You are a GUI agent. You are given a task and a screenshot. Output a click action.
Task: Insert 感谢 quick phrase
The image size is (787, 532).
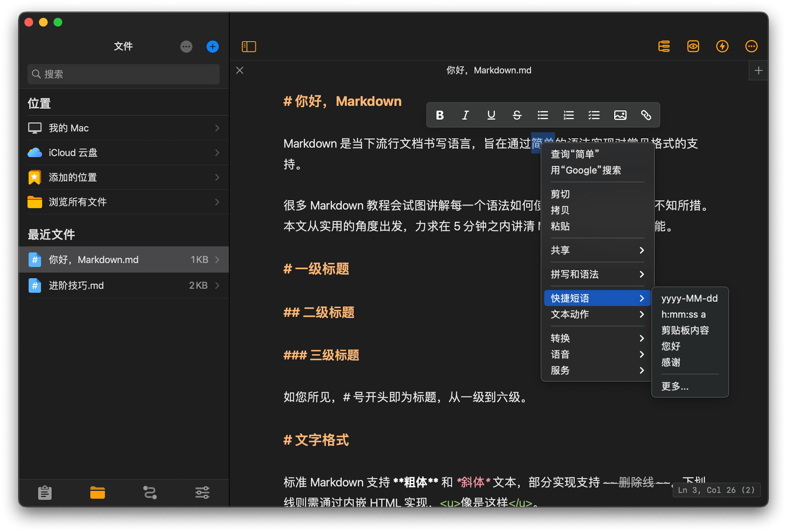click(690, 362)
